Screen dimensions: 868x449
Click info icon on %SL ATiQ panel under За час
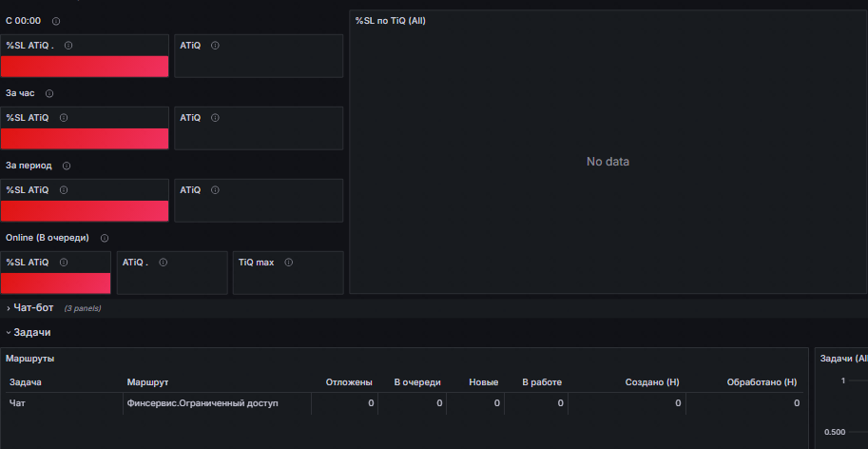[x=64, y=118]
